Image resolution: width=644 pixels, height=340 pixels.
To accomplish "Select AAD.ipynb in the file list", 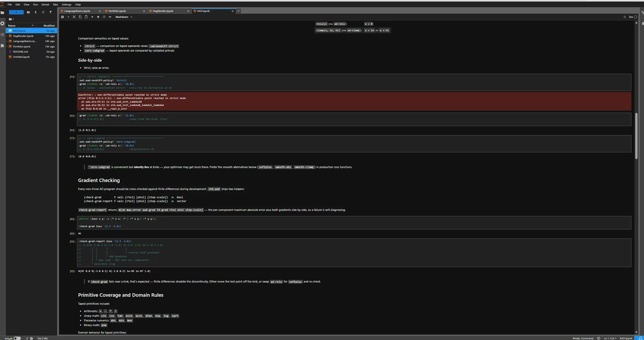I will pyautogui.click(x=31, y=31).
